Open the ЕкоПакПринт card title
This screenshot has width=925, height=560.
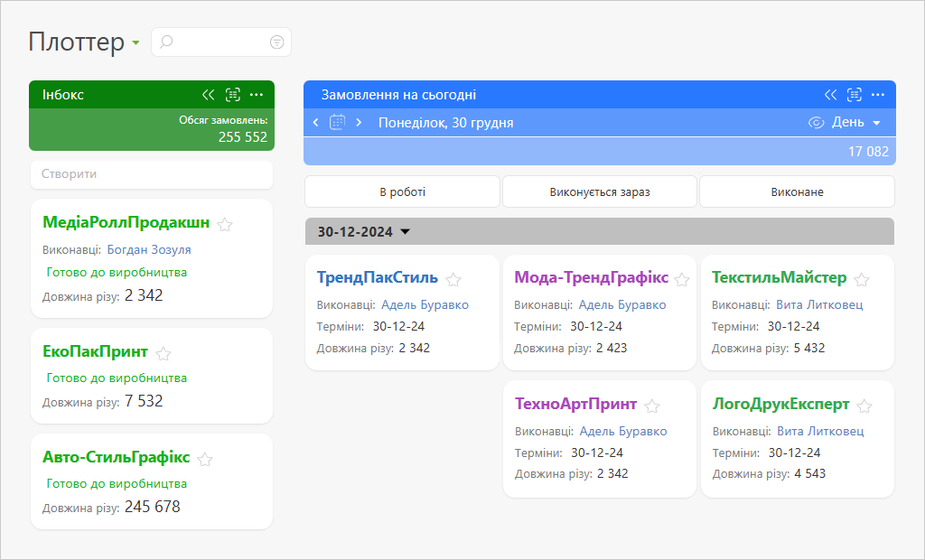coord(95,351)
